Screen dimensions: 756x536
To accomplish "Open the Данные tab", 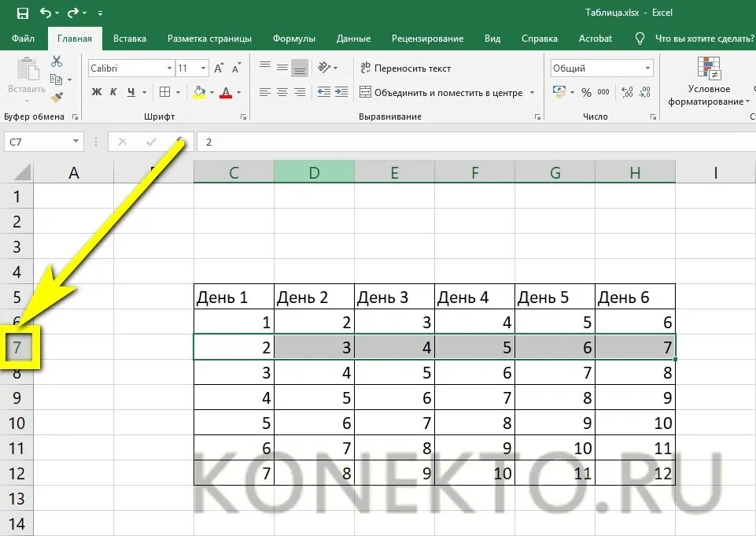I will 353,39.
